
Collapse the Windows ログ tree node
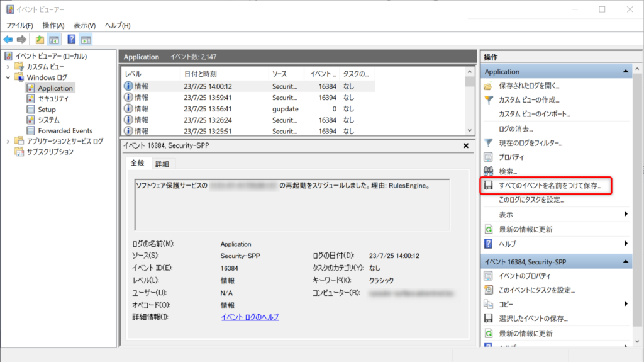point(8,77)
